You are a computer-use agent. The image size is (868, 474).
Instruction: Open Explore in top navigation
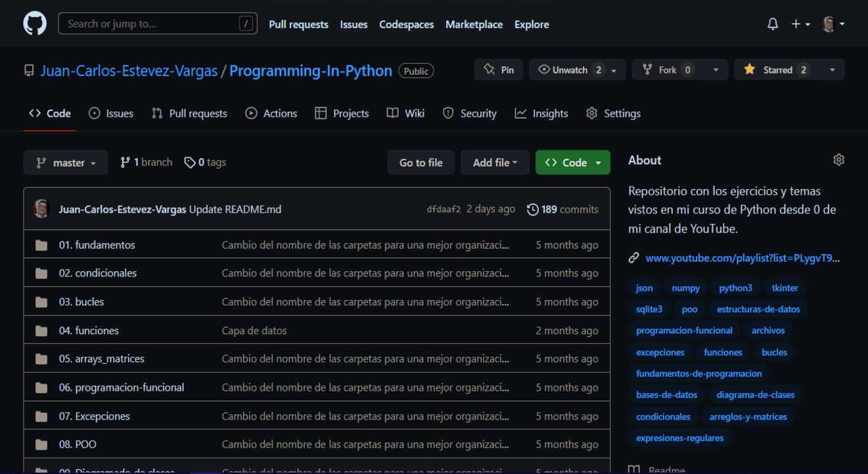point(532,24)
